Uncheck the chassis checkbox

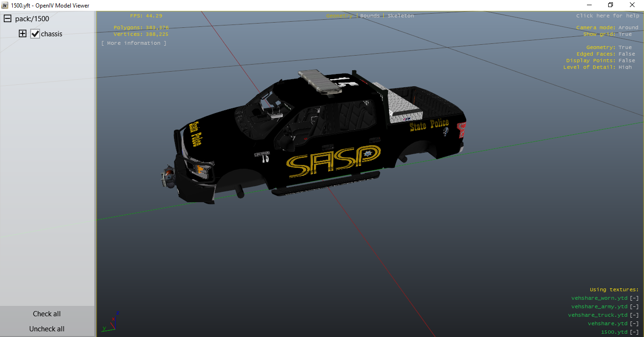coord(35,34)
